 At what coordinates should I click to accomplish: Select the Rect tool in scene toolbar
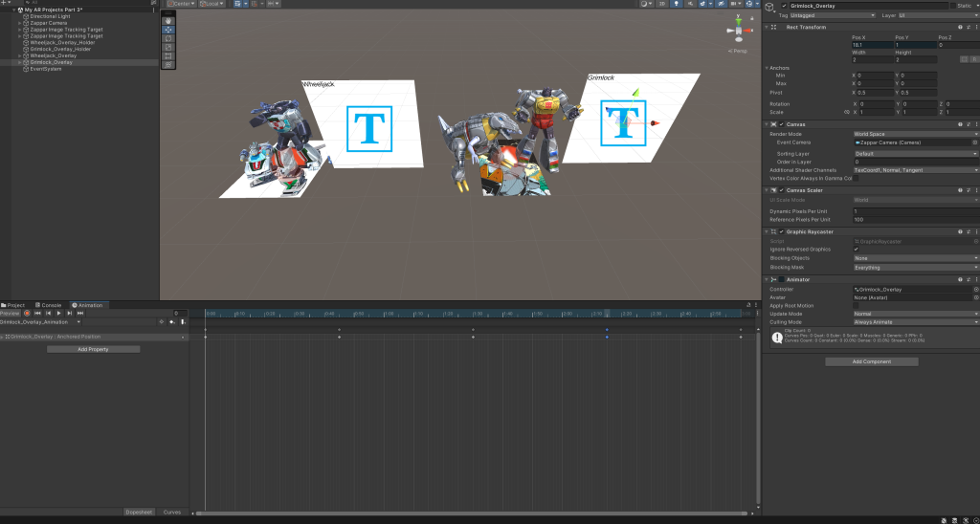tap(169, 55)
